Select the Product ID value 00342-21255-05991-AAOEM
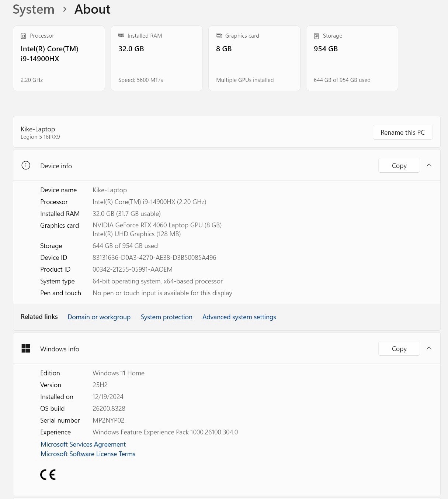 pyautogui.click(x=132, y=269)
